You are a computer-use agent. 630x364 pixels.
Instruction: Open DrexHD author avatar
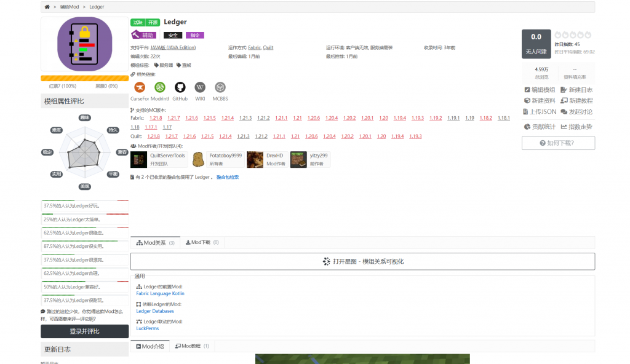[255, 159]
